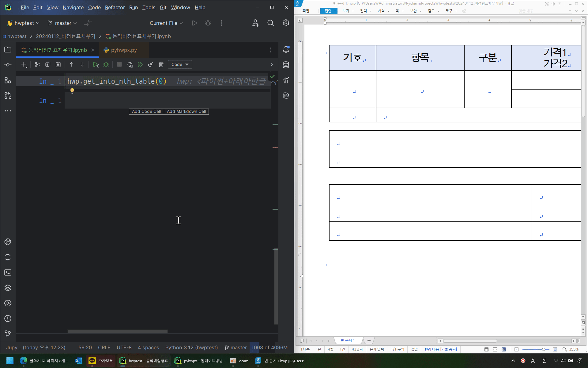Open the Notifications bell panel

[x=286, y=50]
